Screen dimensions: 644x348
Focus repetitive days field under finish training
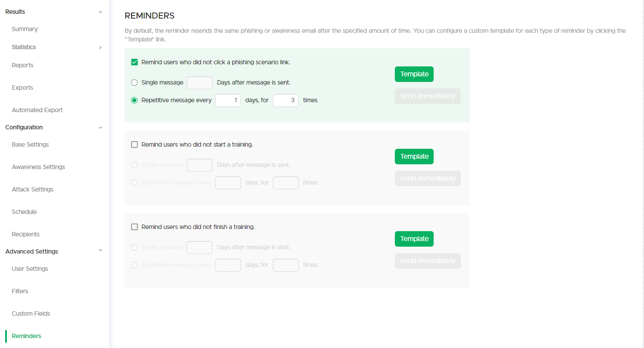(x=228, y=265)
